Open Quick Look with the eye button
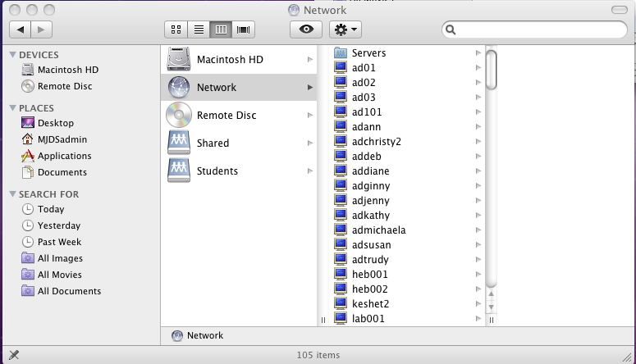 (x=306, y=30)
